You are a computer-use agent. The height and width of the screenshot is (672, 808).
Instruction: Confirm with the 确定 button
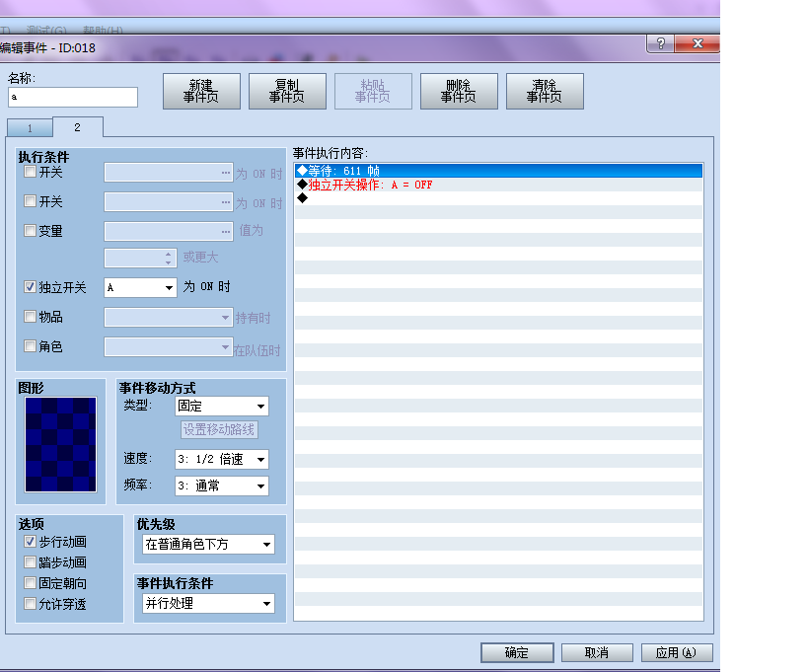tap(517, 652)
